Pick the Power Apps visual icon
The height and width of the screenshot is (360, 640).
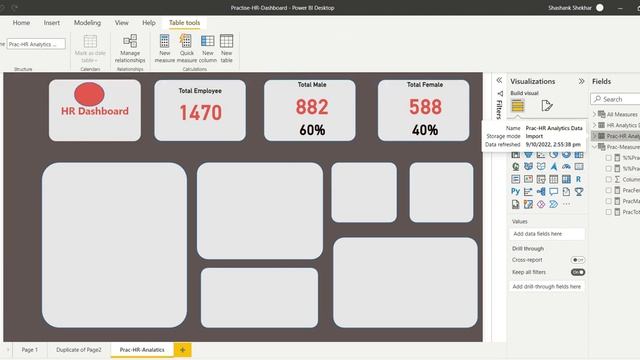[x=529, y=204]
